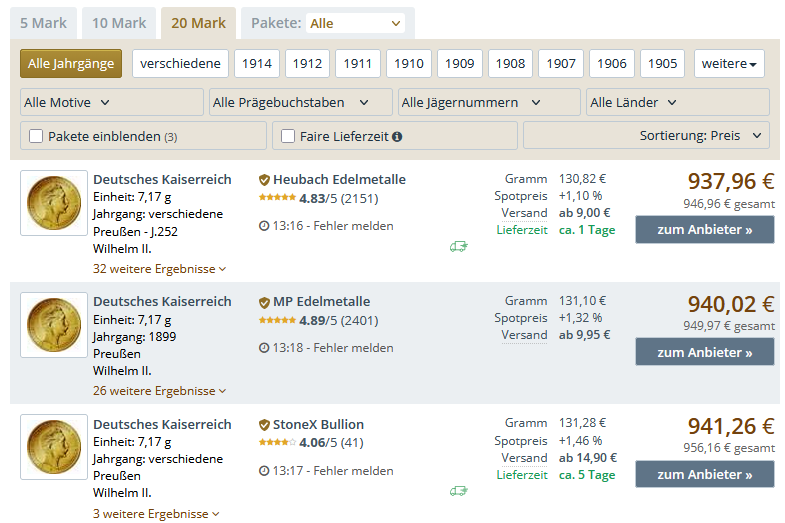
Task: Switch to the 10 Mark tab
Action: click(x=119, y=23)
